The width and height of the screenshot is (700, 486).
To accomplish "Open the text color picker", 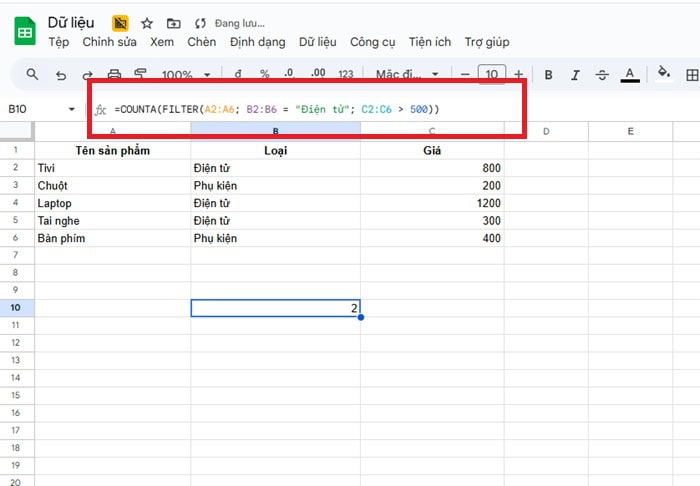I will (x=630, y=75).
